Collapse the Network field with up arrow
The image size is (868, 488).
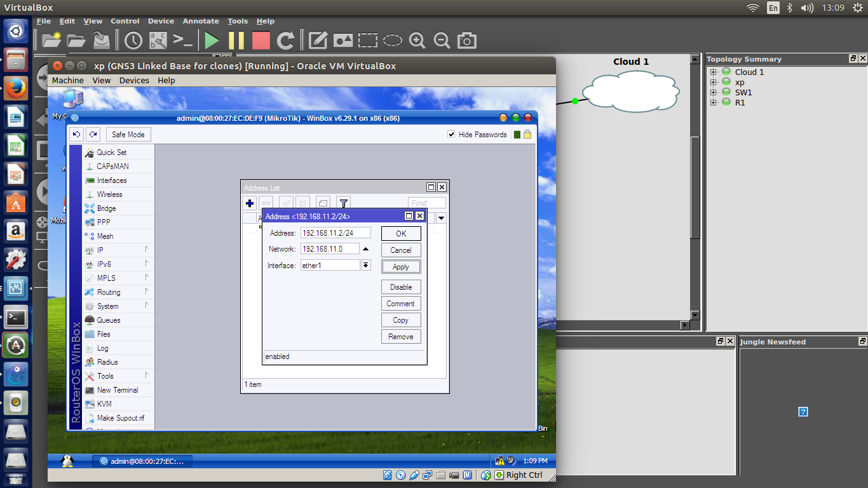(365, 249)
